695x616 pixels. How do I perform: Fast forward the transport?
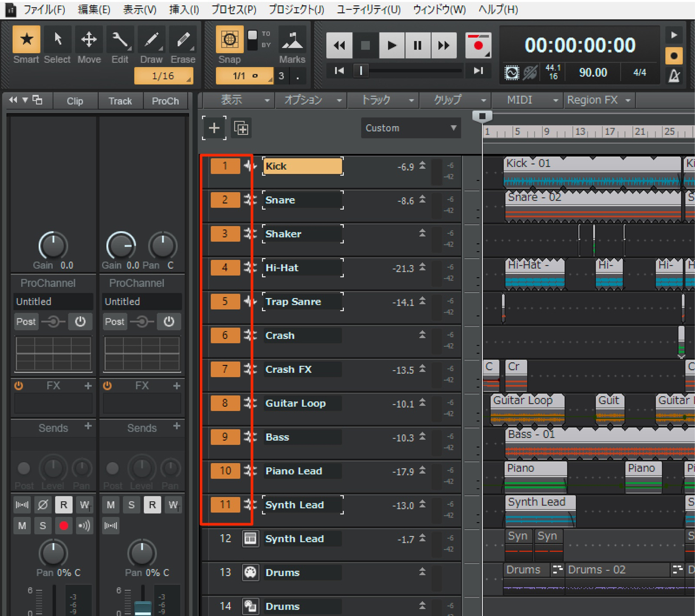coord(444,46)
